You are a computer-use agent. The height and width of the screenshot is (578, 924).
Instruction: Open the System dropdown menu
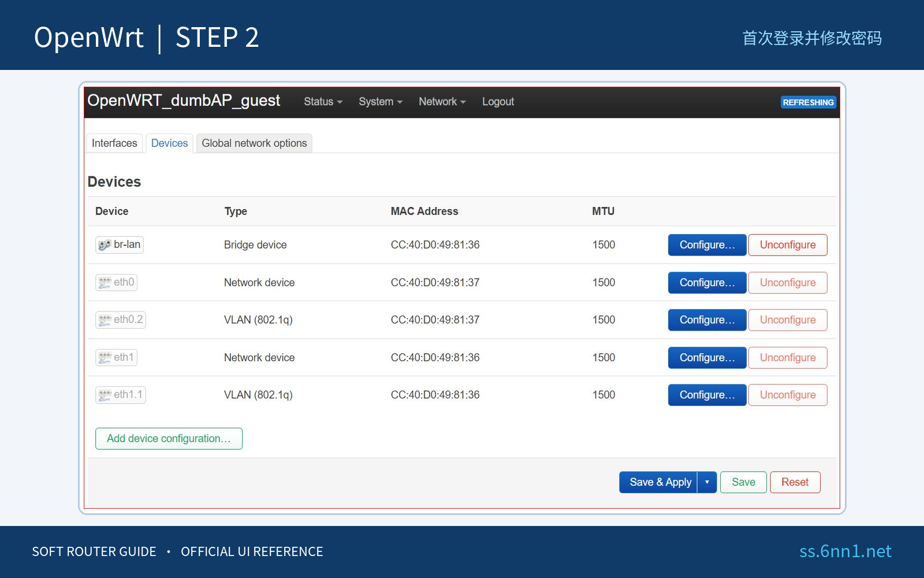pyautogui.click(x=381, y=102)
